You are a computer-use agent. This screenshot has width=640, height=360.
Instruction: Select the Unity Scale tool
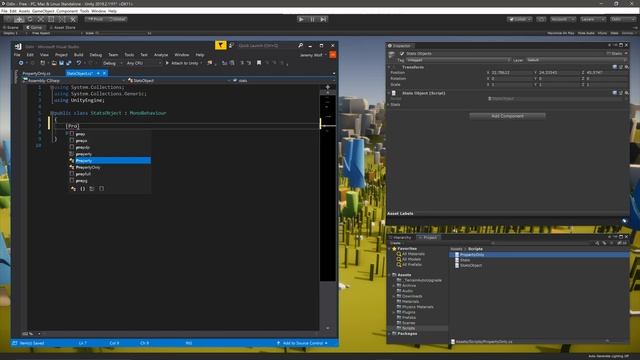[40, 19]
